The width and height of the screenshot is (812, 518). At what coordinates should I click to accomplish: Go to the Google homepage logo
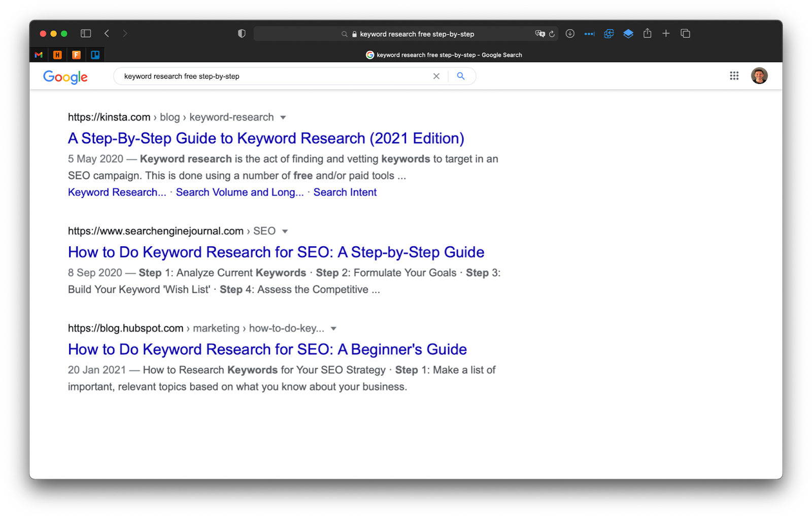[65, 77]
